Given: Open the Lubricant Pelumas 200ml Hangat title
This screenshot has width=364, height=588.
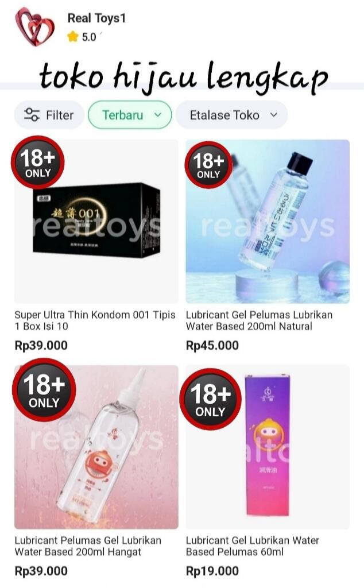Looking at the screenshot, I should pyautogui.click(x=88, y=546).
